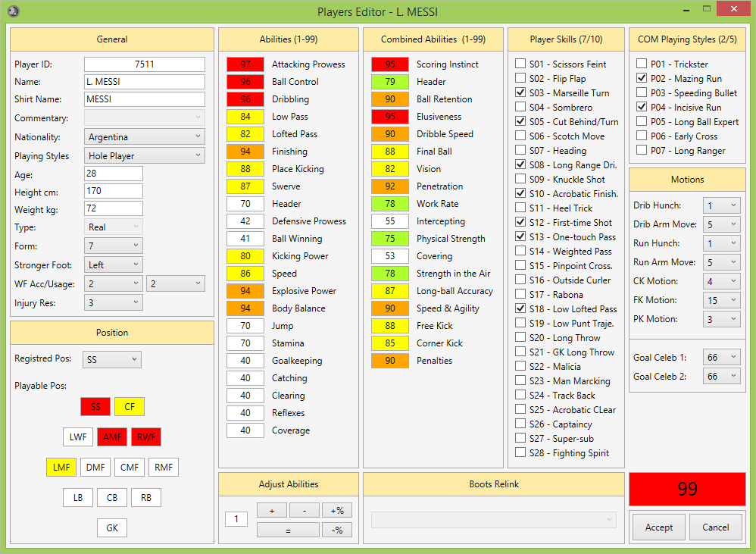Click the Cancel button
The image size is (756, 554).
[x=716, y=527]
